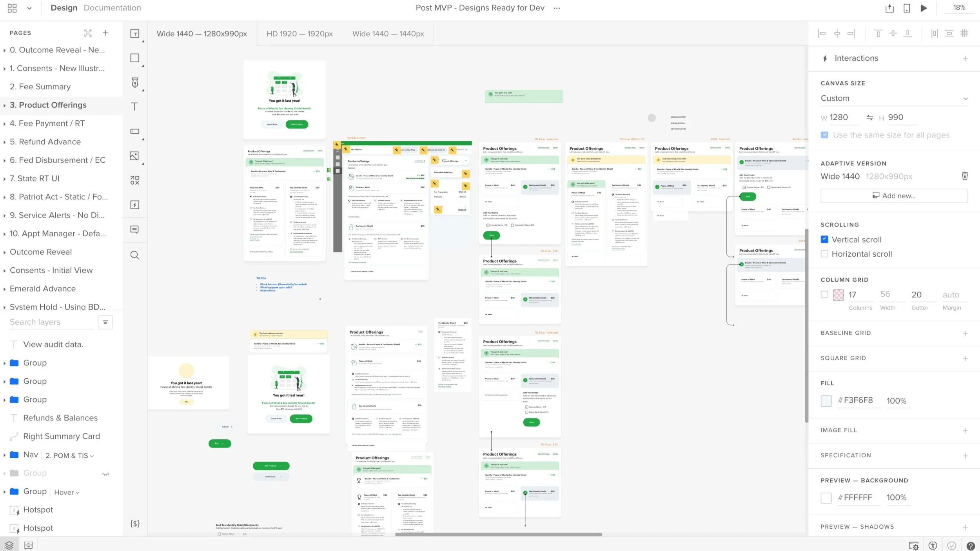Click the share/export icon at top
Screen dimensions: 980x551
pyautogui.click(x=889, y=8)
